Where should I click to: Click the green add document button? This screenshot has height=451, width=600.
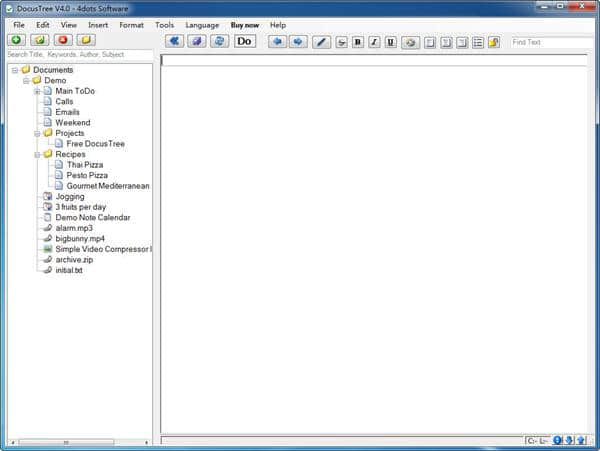click(x=17, y=41)
